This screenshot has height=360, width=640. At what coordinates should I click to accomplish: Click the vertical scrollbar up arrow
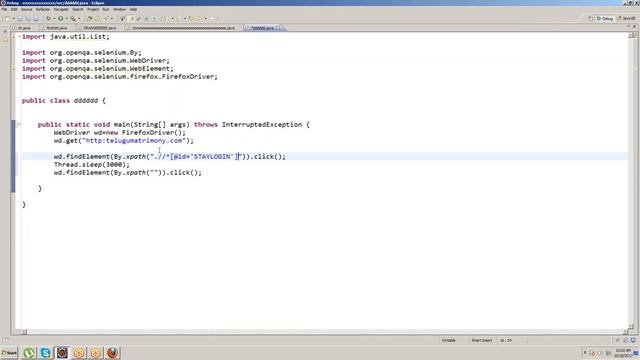631,36
